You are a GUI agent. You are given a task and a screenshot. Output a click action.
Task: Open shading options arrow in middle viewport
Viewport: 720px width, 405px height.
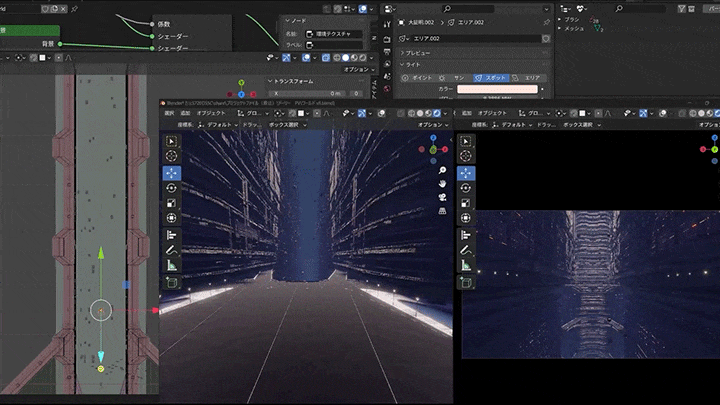coord(445,113)
